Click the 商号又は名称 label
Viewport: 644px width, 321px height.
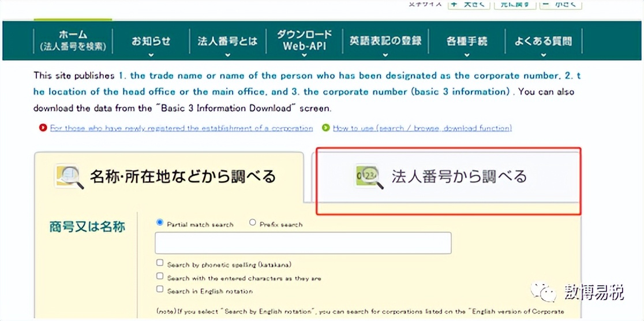87,226
